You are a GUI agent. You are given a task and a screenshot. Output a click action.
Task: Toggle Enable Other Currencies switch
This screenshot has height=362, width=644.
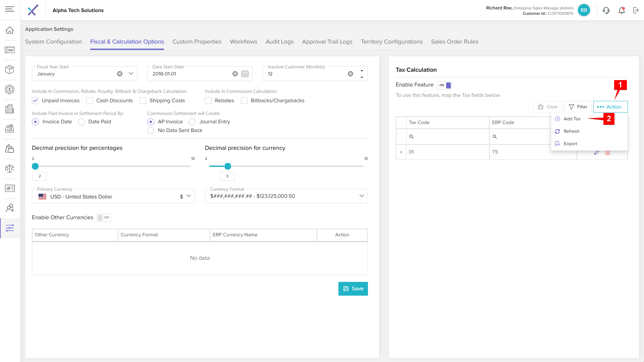pyautogui.click(x=104, y=218)
